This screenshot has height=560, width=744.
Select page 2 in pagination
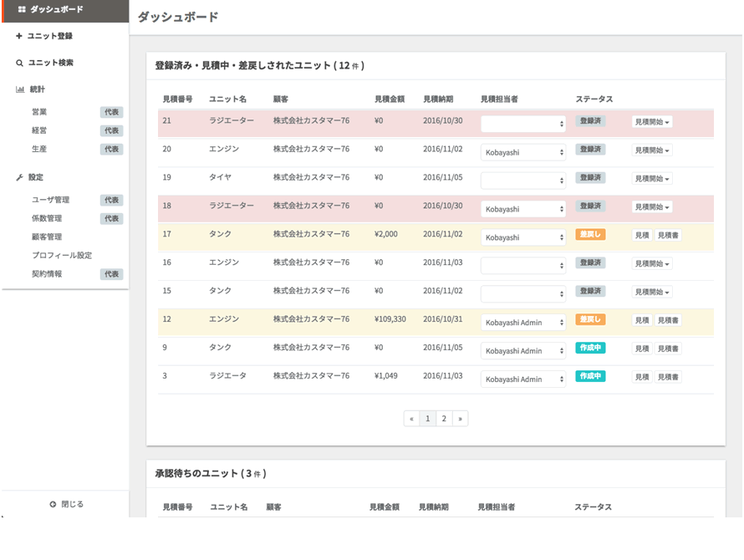pos(444,419)
